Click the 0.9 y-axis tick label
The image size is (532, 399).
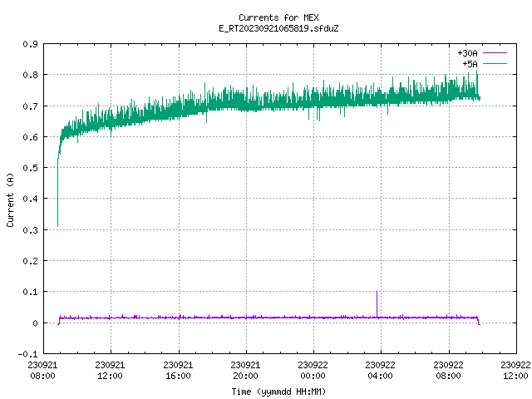[31, 44]
